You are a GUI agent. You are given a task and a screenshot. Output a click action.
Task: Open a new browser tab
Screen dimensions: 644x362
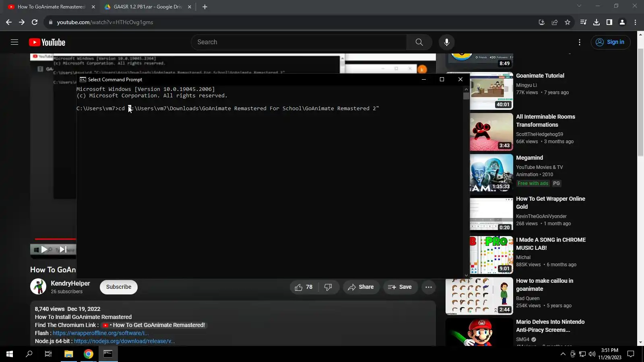click(x=205, y=7)
